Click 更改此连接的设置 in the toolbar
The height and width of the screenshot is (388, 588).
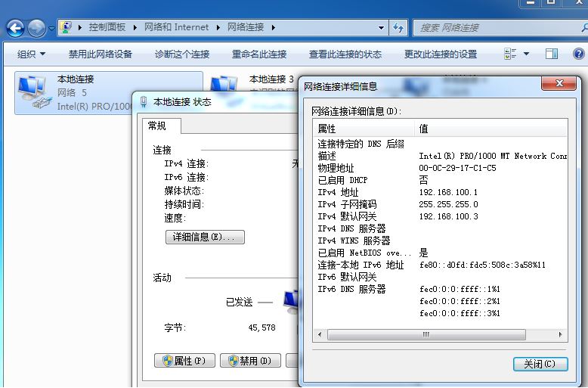tap(441, 54)
